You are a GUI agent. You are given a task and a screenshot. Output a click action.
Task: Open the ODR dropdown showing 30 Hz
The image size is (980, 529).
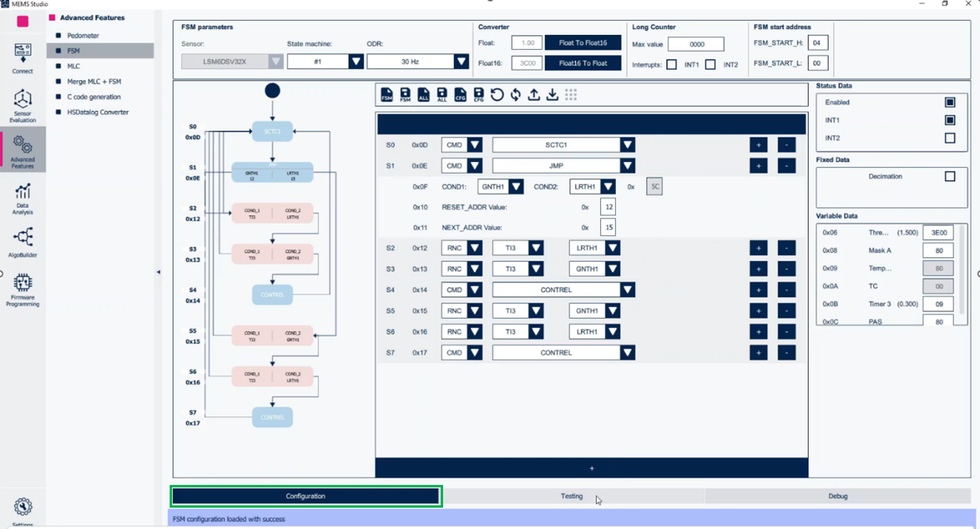coord(460,61)
